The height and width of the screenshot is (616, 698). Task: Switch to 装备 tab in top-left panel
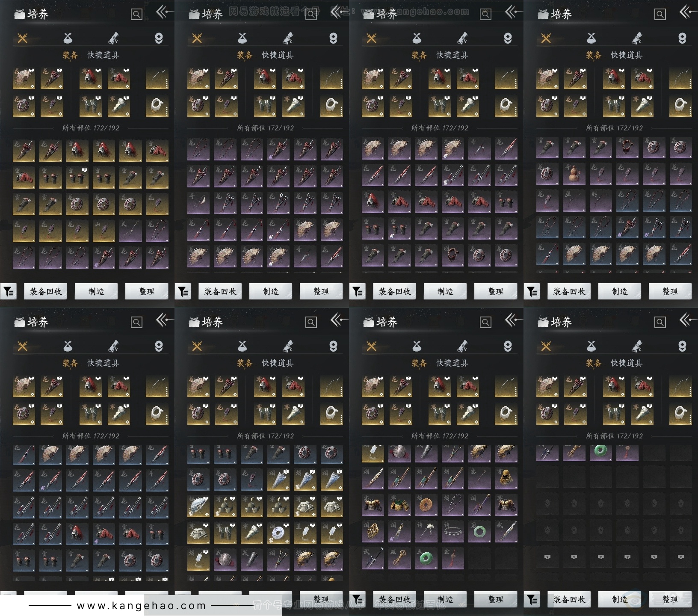(70, 55)
